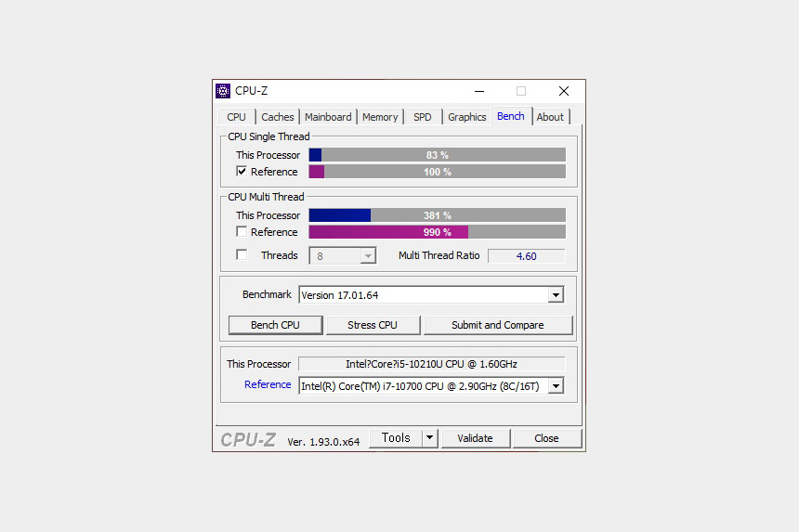
Task: Open the CPU tab
Action: pyautogui.click(x=236, y=117)
